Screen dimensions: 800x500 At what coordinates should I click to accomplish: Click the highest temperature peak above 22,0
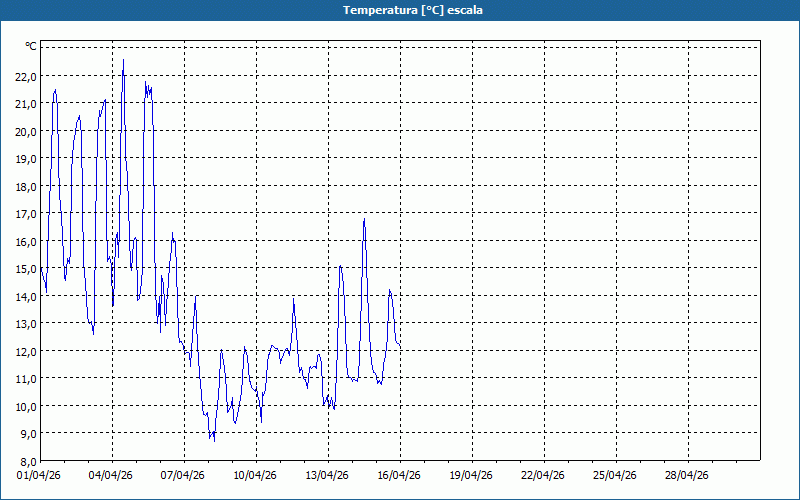pyautogui.click(x=124, y=61)
